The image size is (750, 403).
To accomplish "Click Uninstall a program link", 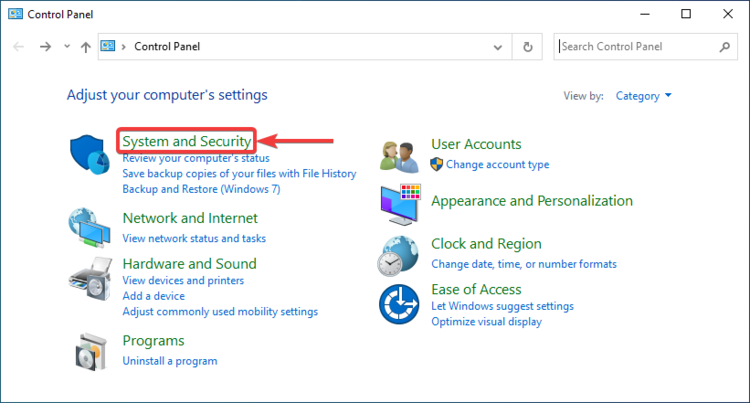I will click(x=169, y=360).
